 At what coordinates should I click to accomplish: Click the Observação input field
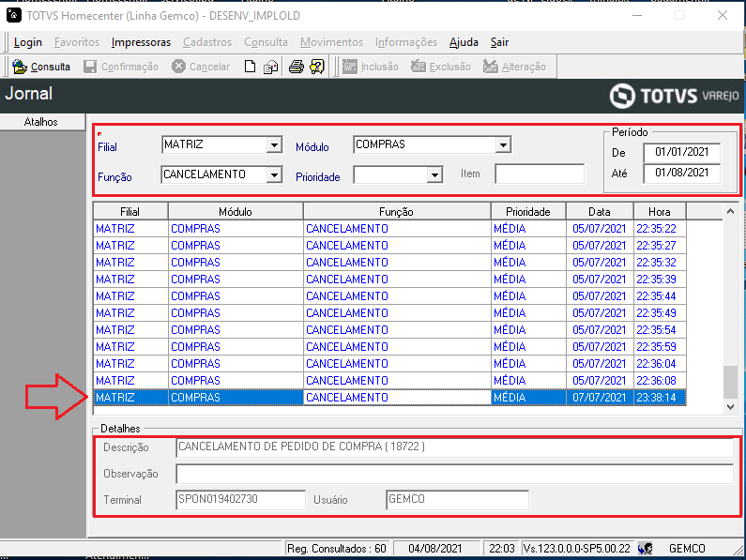(454, 474)
